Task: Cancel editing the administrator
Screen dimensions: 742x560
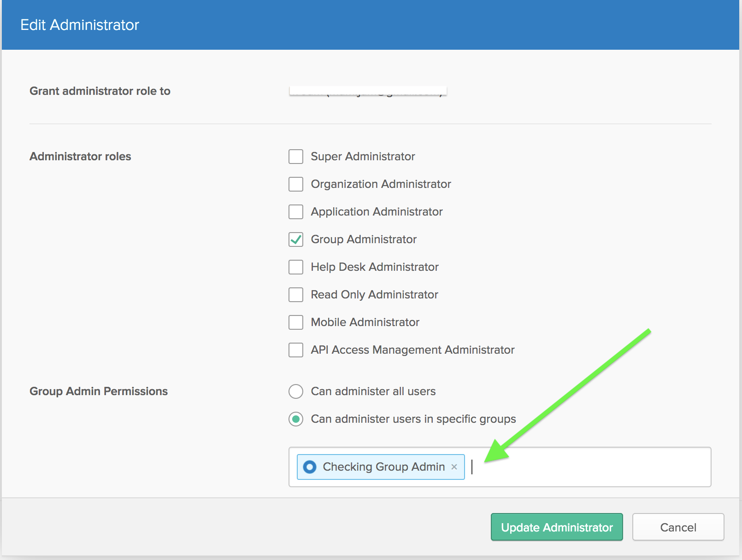Action: (x=678, y=527)
